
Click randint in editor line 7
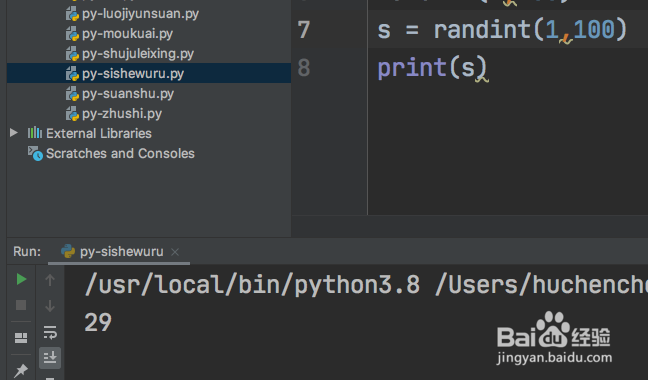482,30
